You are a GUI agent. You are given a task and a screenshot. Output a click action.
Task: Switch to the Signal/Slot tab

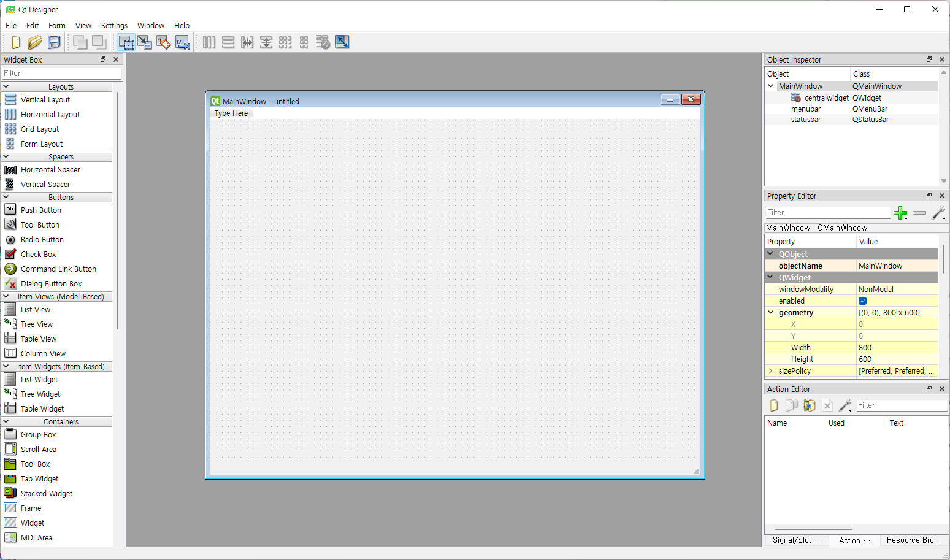(796, 540)
